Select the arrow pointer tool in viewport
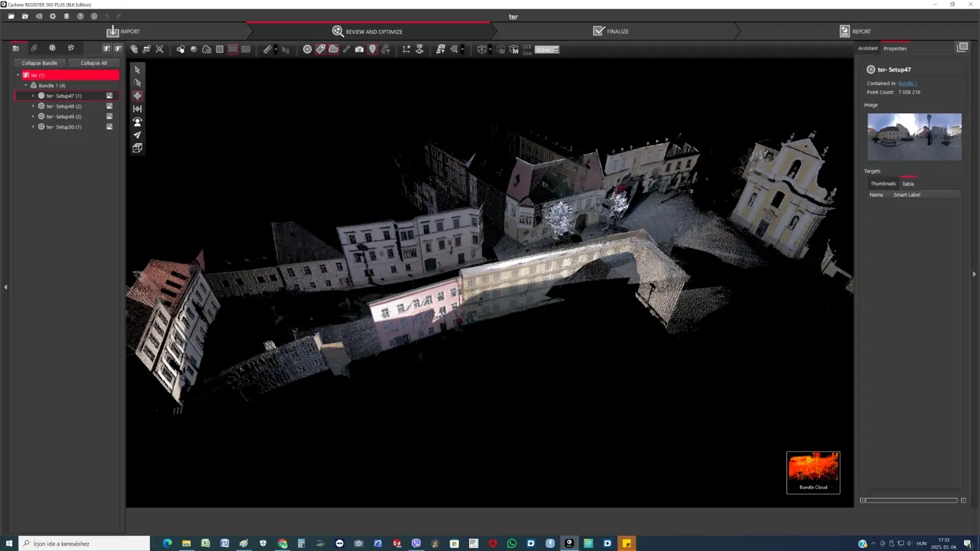The image size is (980, 551). 137,70
